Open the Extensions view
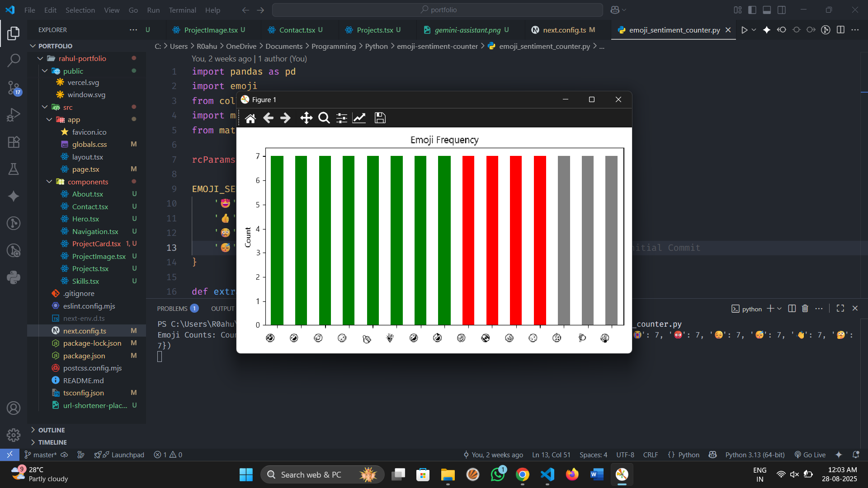Viewport: 868px width, 488px height. [14, 142]
